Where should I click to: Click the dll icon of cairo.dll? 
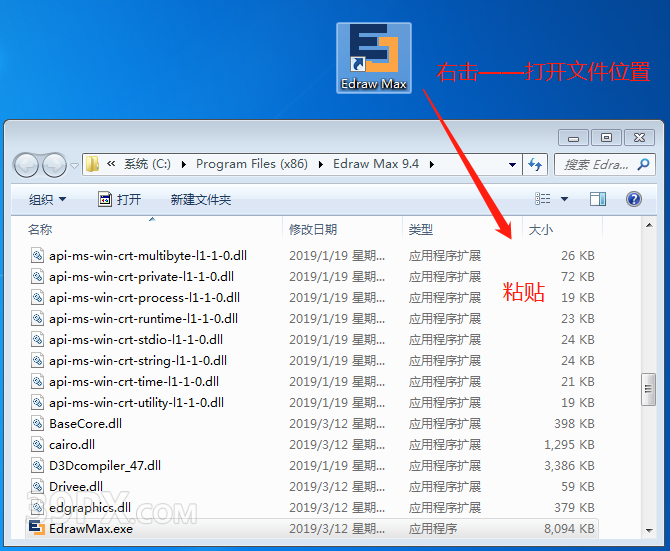pyautogui.click(x=37, y=445)
